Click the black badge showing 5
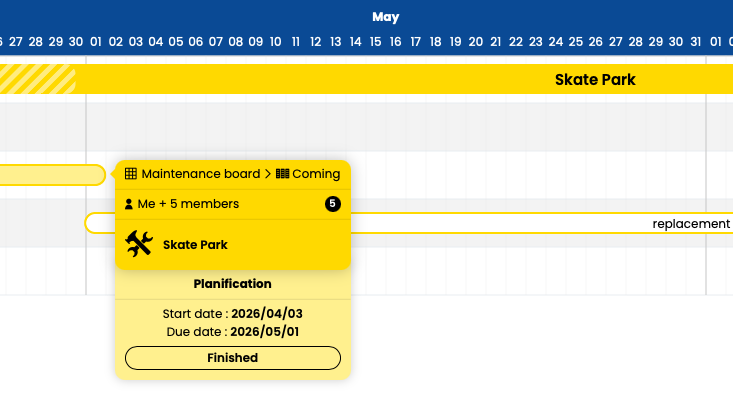The image size is (733, 399). [332, 204]
